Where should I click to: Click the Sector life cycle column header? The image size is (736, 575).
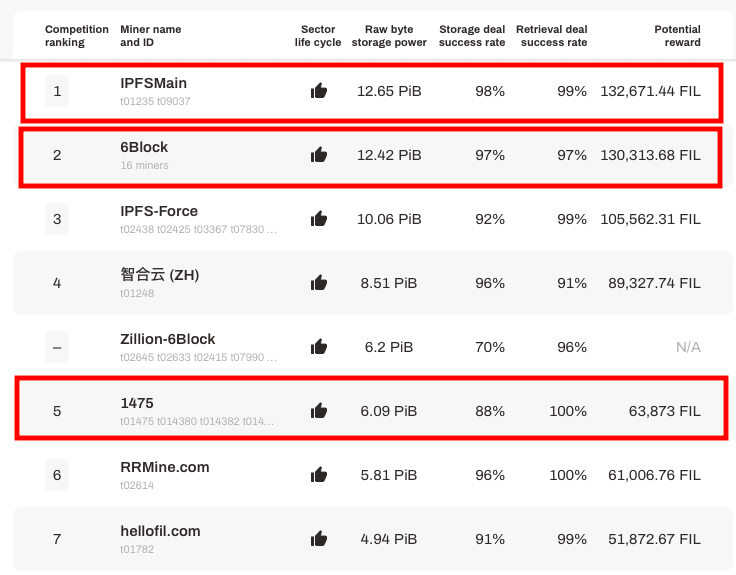pyautogui.click(x=318, y=36)
